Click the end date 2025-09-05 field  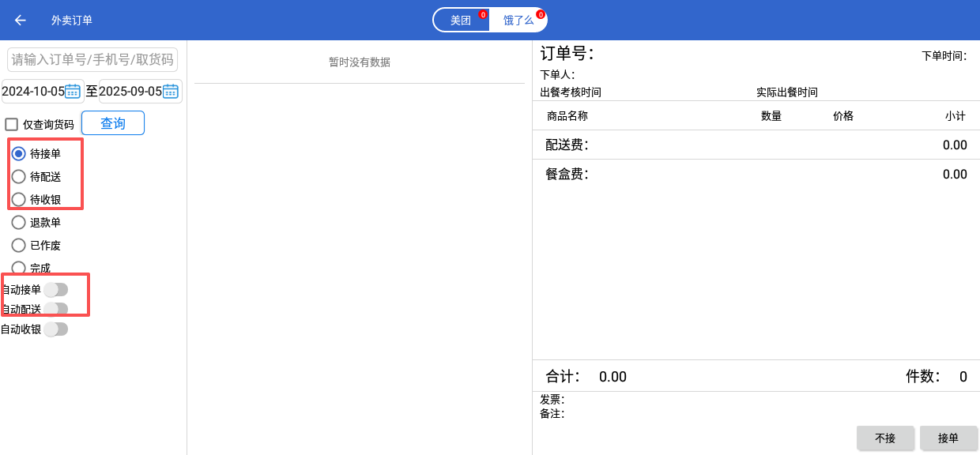pos(141,91)
